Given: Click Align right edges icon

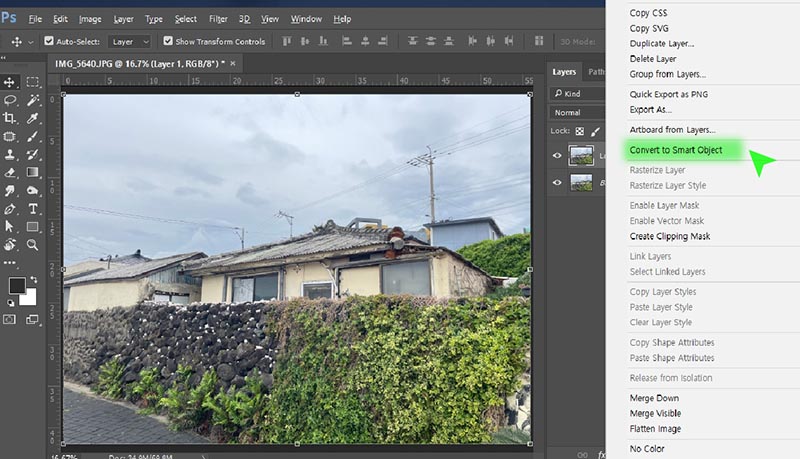Looking at the screenshot, I should pos(383,41).
